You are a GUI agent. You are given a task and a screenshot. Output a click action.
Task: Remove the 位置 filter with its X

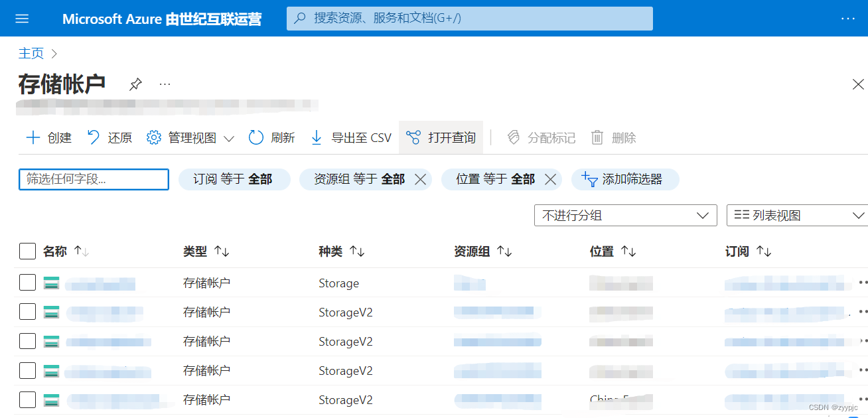coord(550,179)
